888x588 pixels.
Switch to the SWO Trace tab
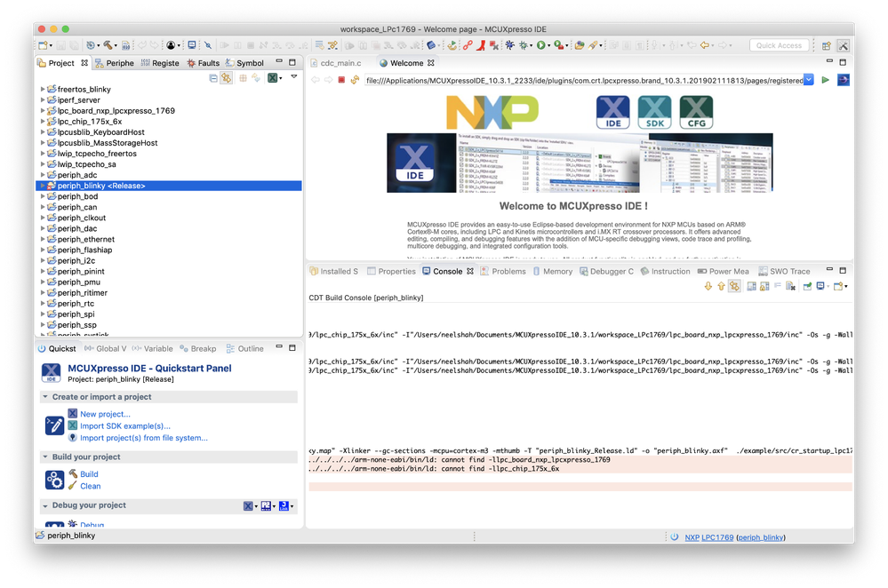point(784,271)
